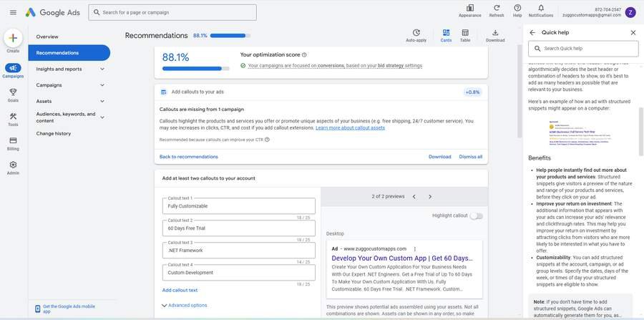The width and height of the screenshot is (644, 320).
Task: Edit Callout text 1 field
Action: 238,205
